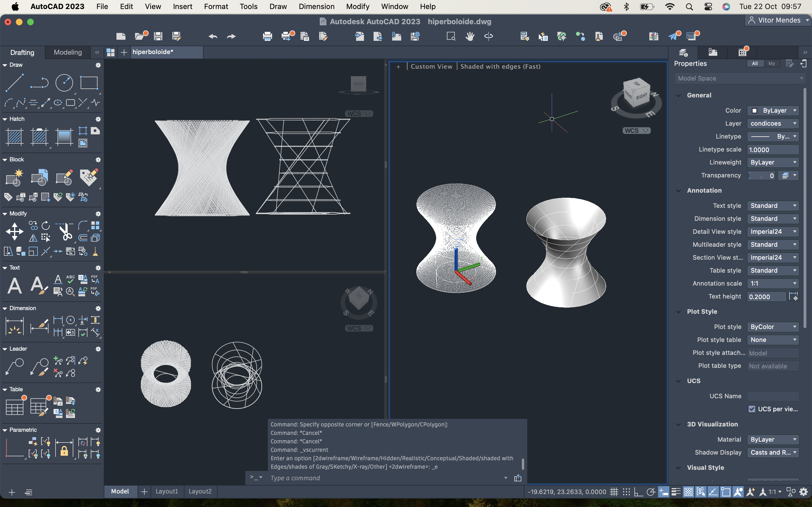The image size is (812, 507).
Task: Click the Color ByLayer white swatch
Action: coord(754,111)
